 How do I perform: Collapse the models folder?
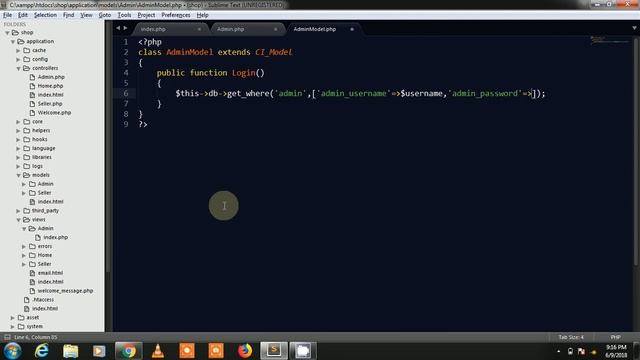pyautogui.click(x=18, y=175)
